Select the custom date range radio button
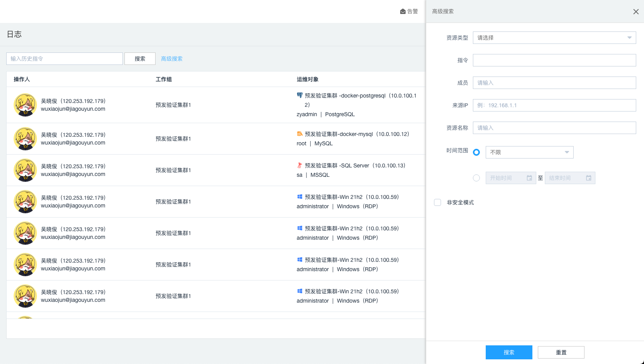644x364 pixels. pyautogui.click(x=476, y=178)
